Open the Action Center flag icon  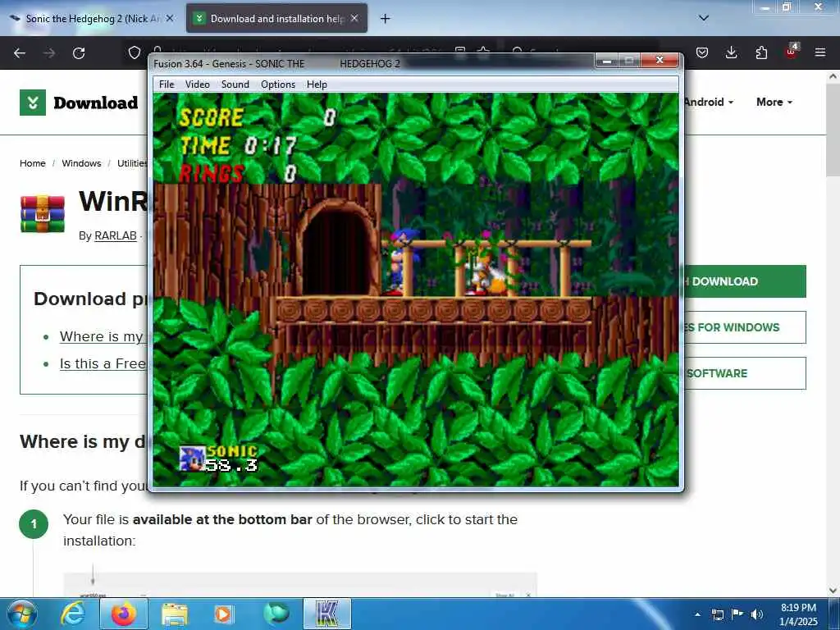pyautogui.click(x=737, y=614)
